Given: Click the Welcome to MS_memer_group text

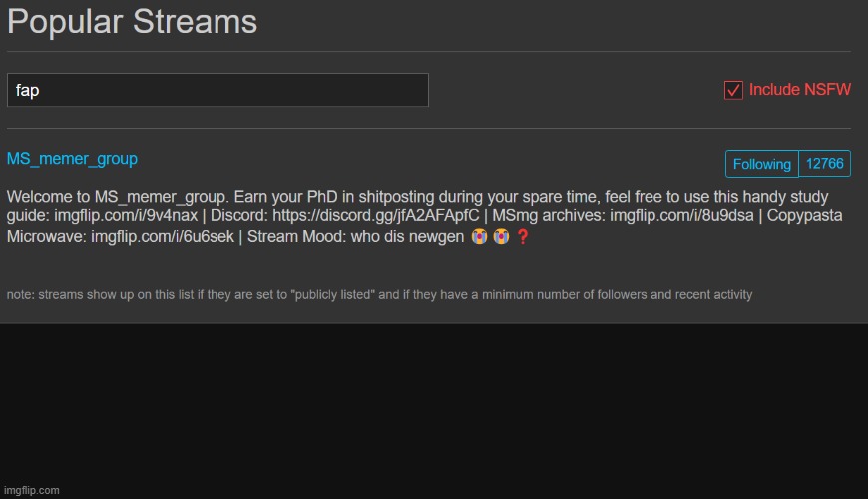Looking at the screenshot, I should pyautogui.click(x=118, y=196).
